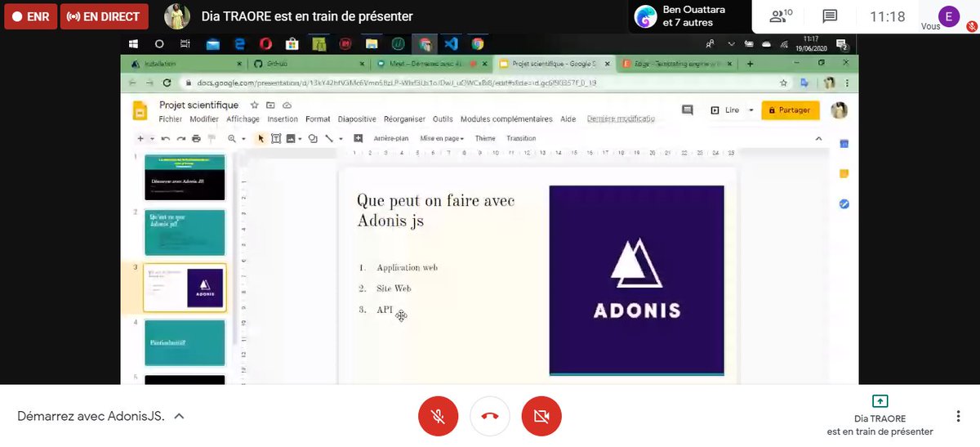
Task: Open the participants list icon
Action: click(781, 16)
